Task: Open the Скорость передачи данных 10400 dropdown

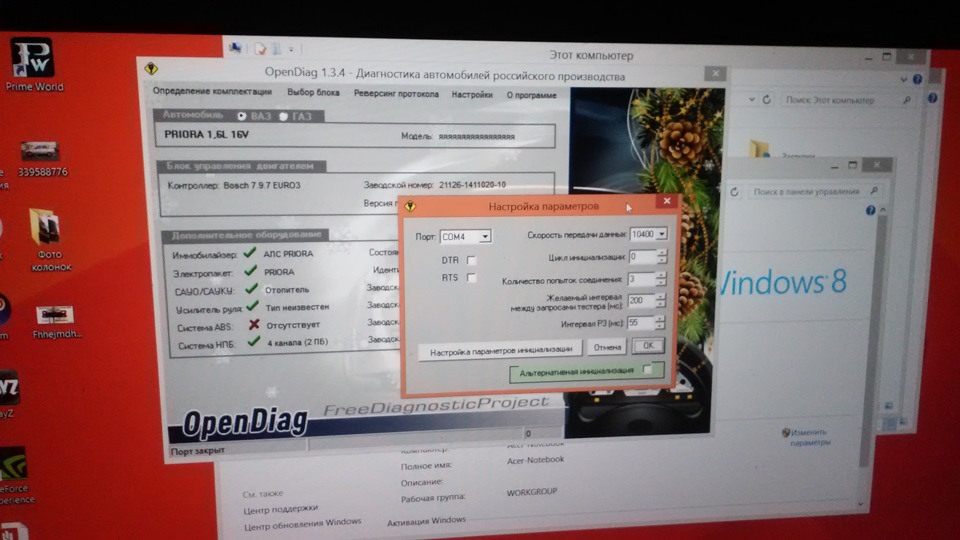Action: click(661, 234)
